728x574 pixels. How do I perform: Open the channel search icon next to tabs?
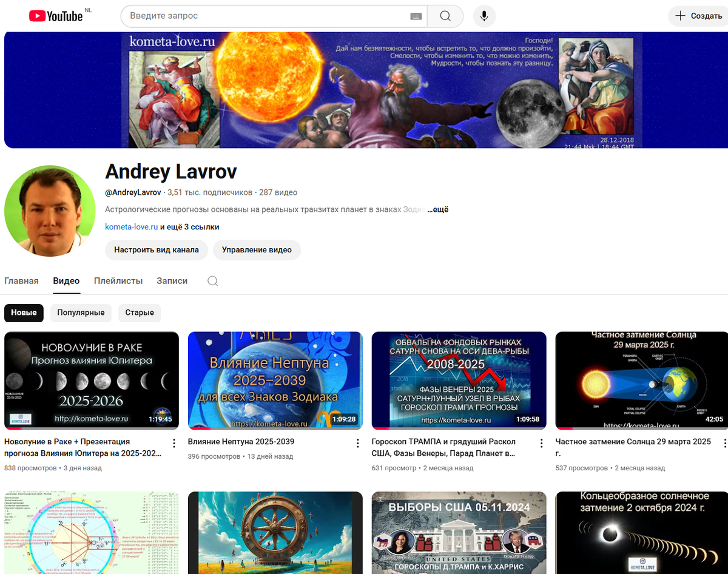pyautogui.click(x=212, y=281)
